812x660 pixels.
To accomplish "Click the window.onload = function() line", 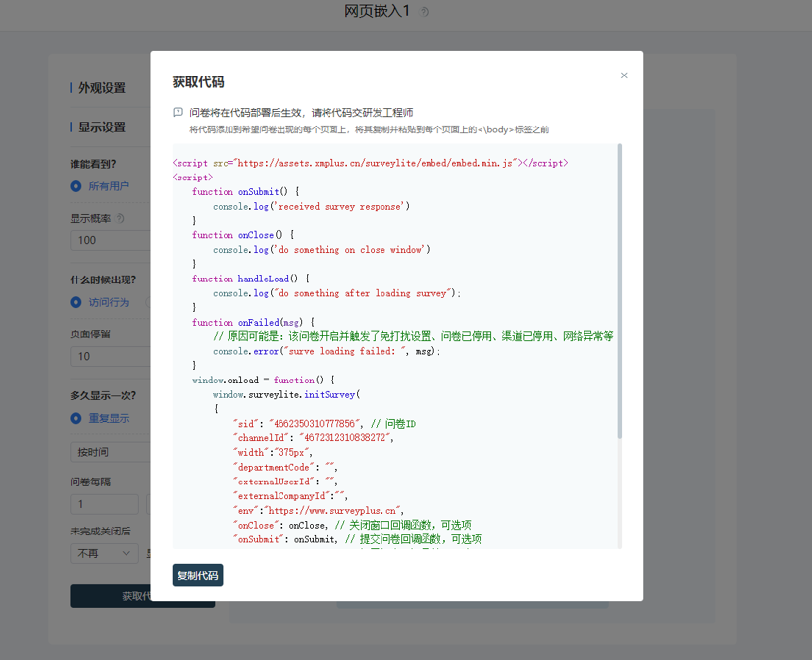I will [x=264, y=380].
